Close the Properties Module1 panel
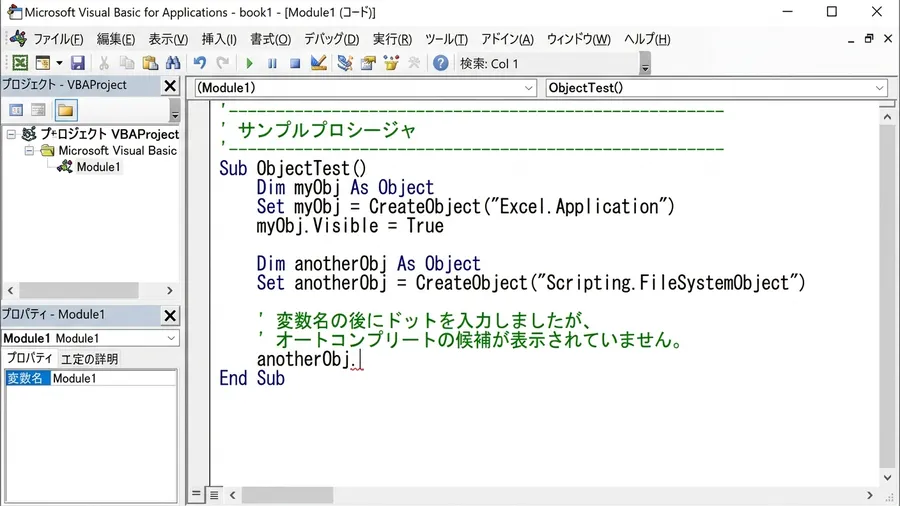Screen dimensions: 900x506 click(170, 316)
